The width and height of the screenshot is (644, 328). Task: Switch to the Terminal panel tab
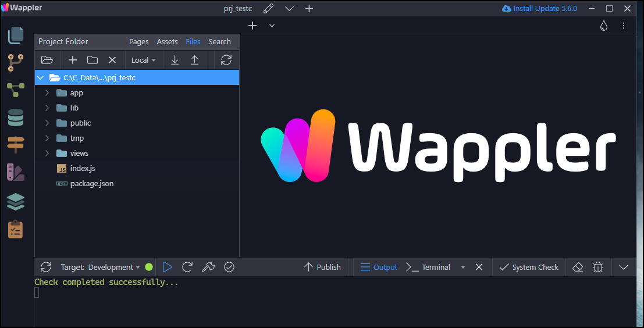pos(428,268)
